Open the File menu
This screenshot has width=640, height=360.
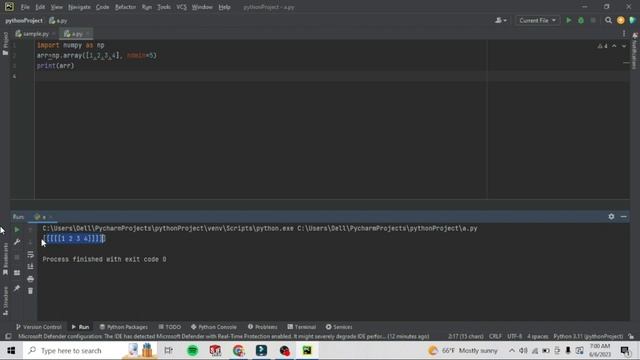pyautogui.click(x=25, y=7)
